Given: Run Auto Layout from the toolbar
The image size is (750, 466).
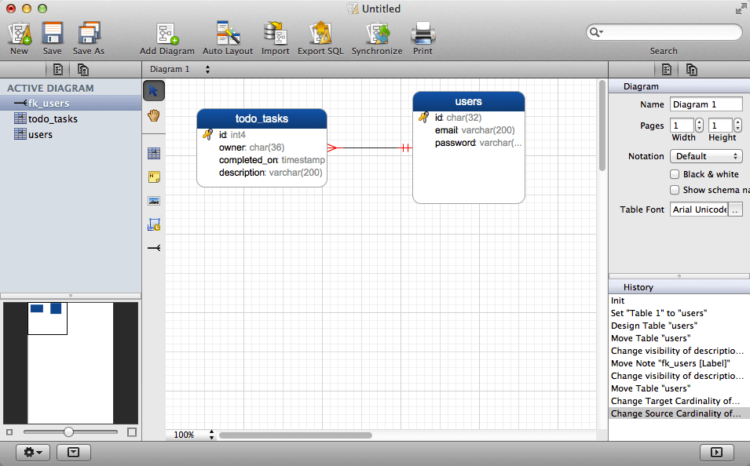Looking at the screenshot, I should click(228, 33).
